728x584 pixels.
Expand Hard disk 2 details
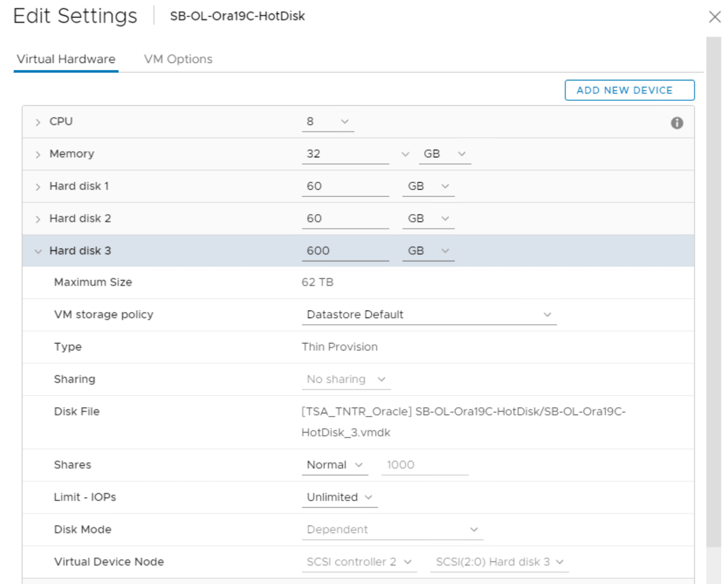click(x=38, y=219)
